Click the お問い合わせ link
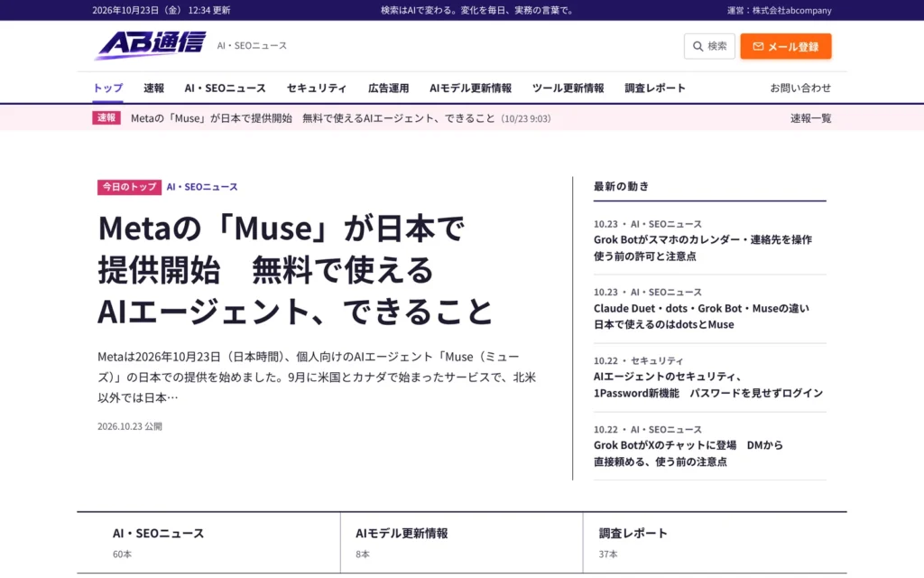 [x=800, y=88]
